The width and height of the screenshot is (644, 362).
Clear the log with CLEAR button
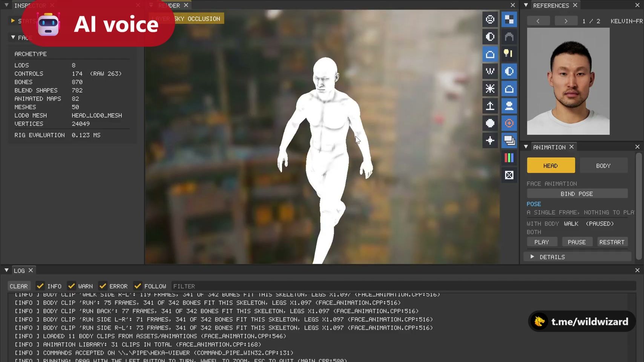(18, 286)
